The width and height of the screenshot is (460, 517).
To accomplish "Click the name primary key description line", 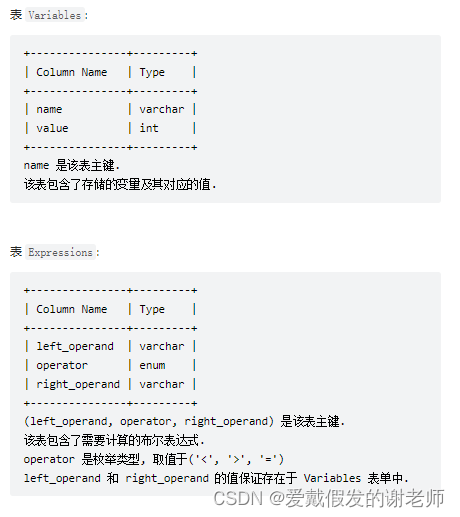I will (x=72, y=165).
